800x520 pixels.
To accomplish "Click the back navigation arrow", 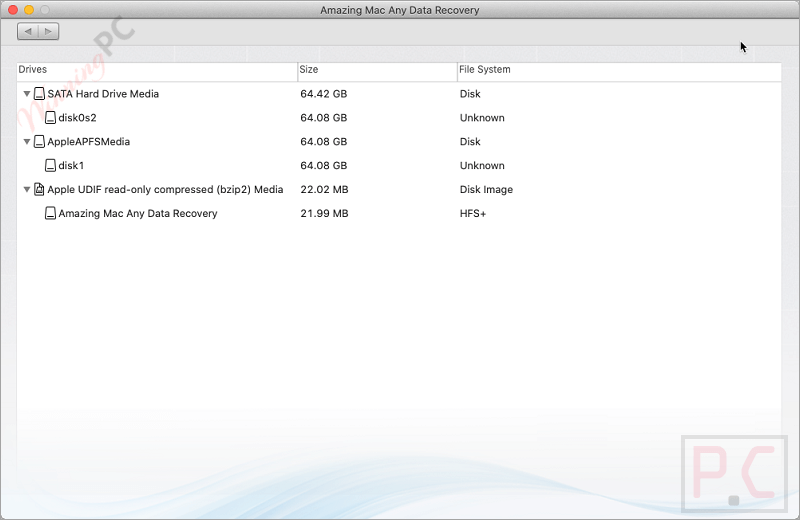I will point(28,32).
